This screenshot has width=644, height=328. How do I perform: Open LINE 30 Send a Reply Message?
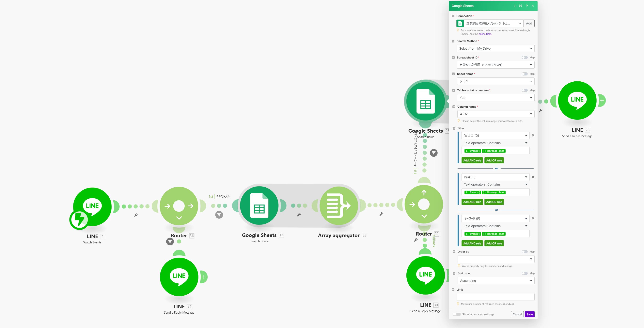click(x=426, y=275)
